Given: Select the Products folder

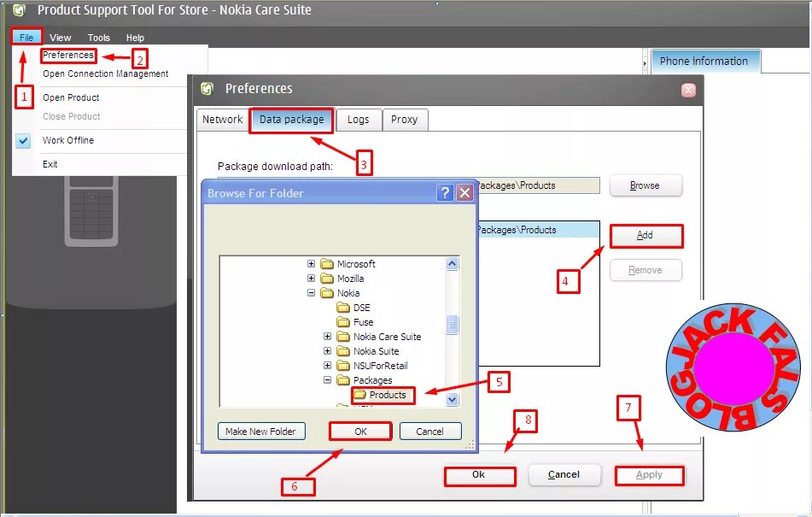Looking at the screenshot, I should 383,395.
